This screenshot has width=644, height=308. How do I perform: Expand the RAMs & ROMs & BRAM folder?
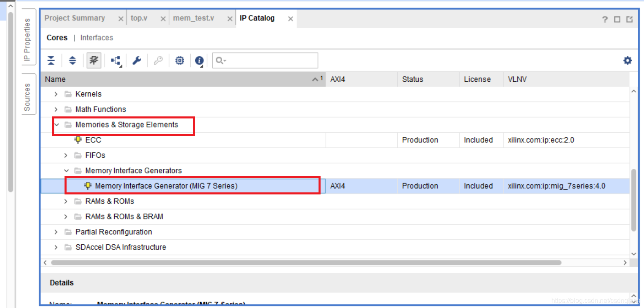[x=66, y=216]
